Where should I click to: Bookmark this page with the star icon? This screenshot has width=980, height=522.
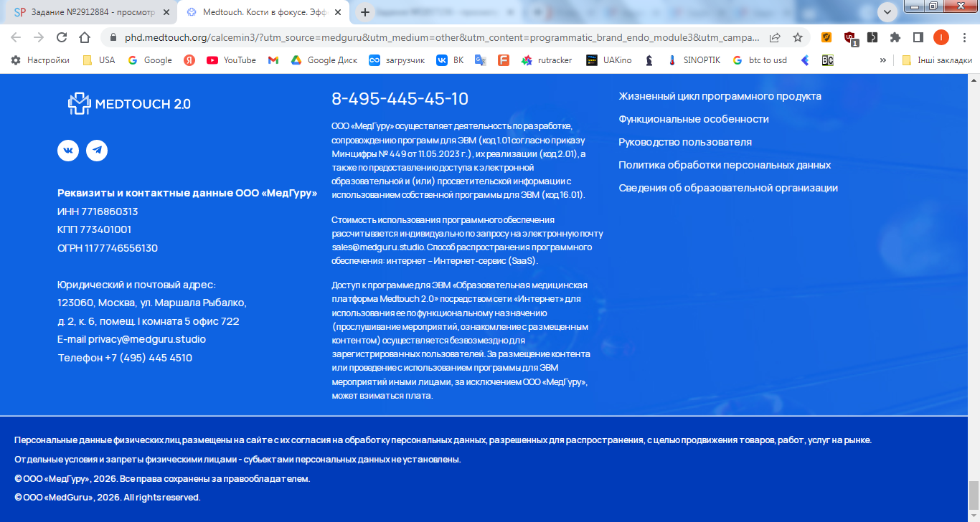click(798, 37)
